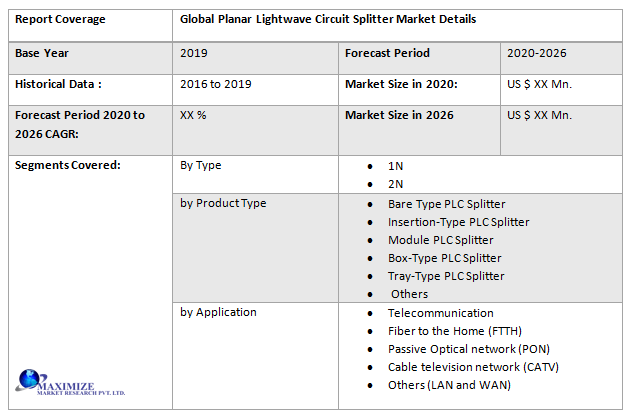This screenshot has height=417, width=632.
Task: Select the Report Coverage header cell
Action: point(60,19)
